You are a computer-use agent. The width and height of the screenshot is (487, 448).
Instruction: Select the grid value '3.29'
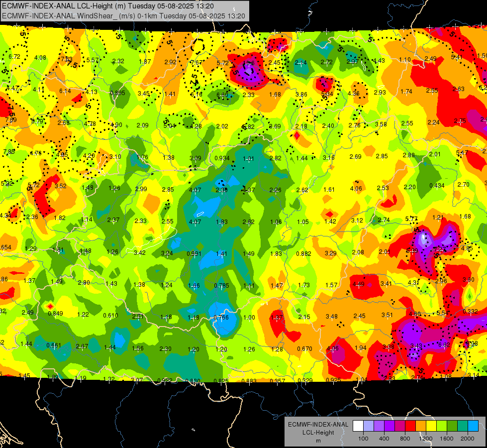click(x=330, y=253)
